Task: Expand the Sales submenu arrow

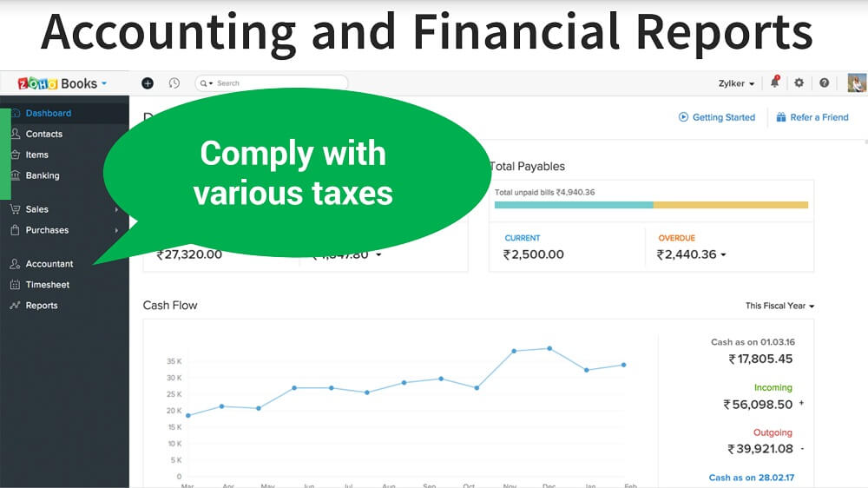Action: (116, 209)
